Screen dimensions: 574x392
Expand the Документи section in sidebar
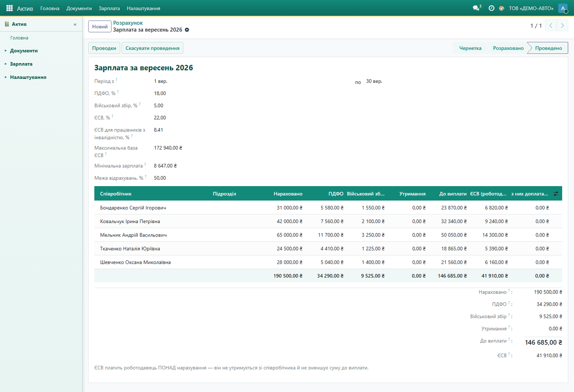click(24, 51)
